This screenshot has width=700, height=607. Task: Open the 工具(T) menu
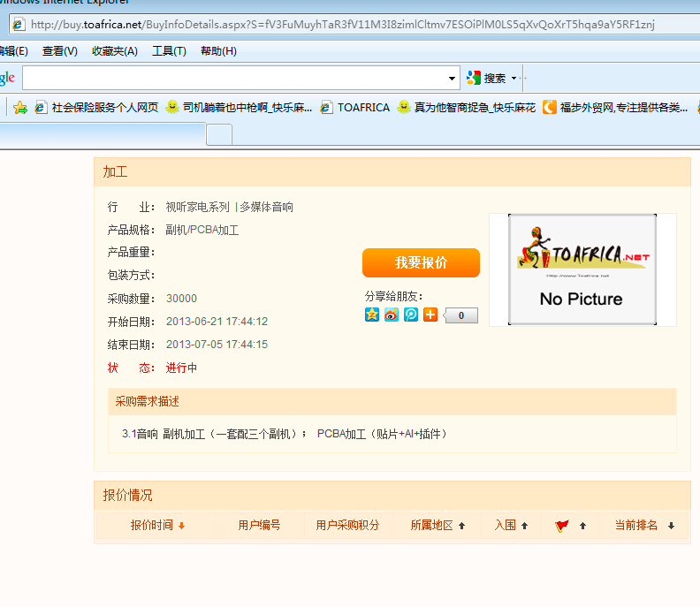[x=169, y=51]
